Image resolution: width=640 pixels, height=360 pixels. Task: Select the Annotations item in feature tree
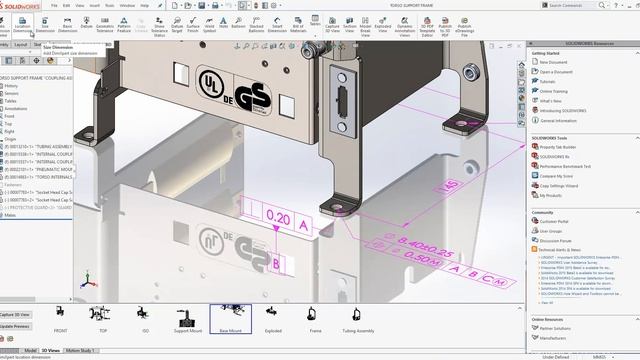click(x=16, y=109)
